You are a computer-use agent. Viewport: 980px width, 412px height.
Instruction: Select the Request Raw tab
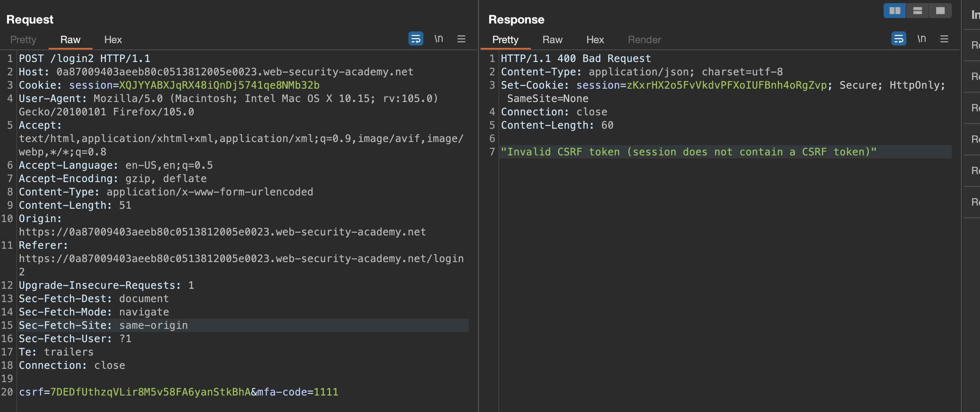coord(70,40)
